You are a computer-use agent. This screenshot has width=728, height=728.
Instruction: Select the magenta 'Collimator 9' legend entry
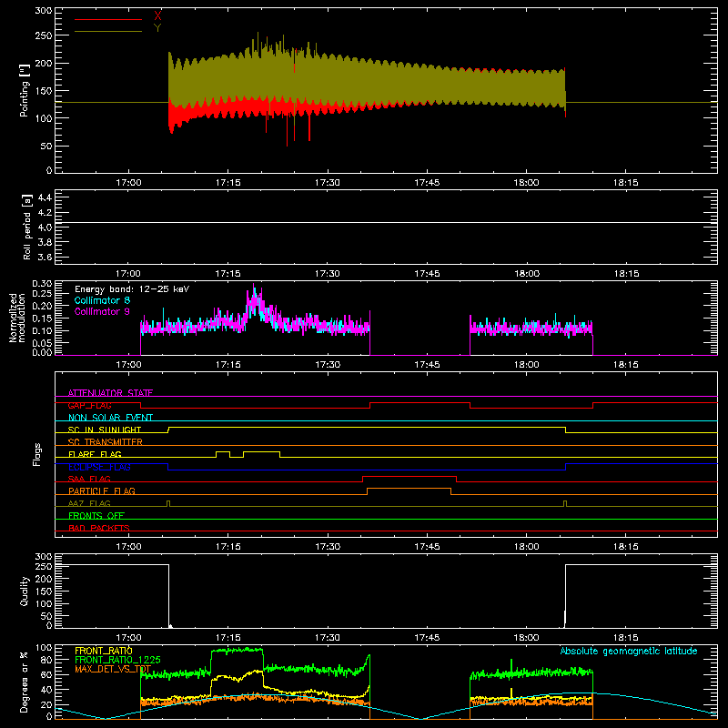point(102,311)
